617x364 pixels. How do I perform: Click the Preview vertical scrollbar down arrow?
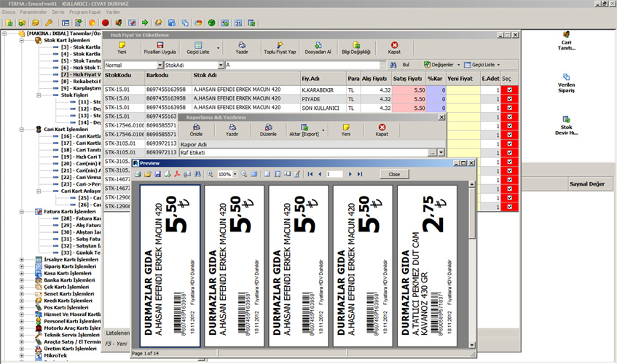[472, 345]
